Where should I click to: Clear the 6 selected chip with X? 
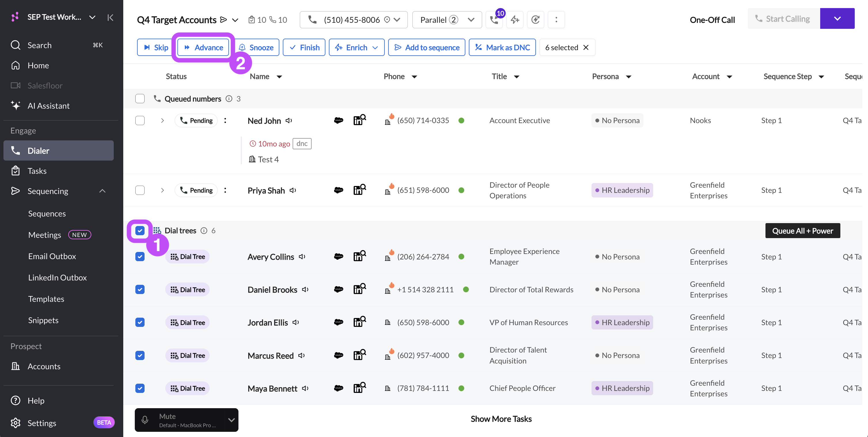(586, 47)
